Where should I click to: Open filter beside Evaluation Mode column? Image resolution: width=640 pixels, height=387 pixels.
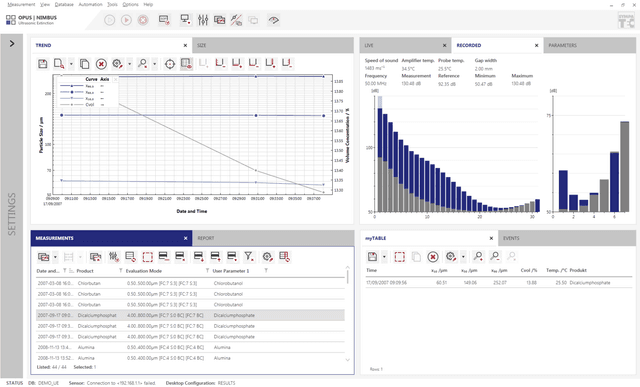click(207, 271)
